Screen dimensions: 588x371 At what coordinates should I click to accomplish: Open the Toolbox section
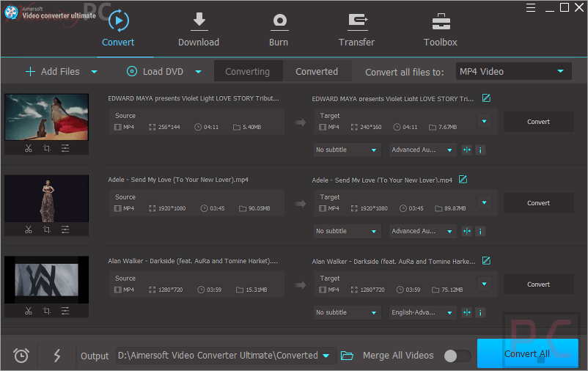click(x=440, y=29)
